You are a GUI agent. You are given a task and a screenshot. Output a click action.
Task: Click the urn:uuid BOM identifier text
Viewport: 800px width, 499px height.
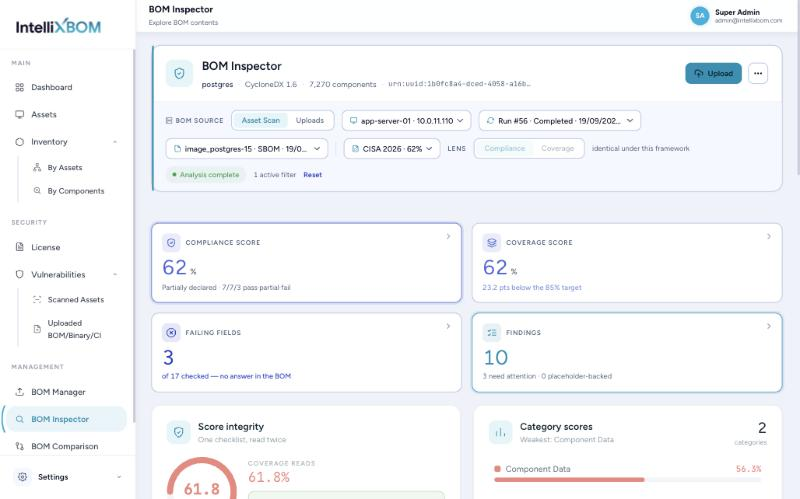[459, 84]
